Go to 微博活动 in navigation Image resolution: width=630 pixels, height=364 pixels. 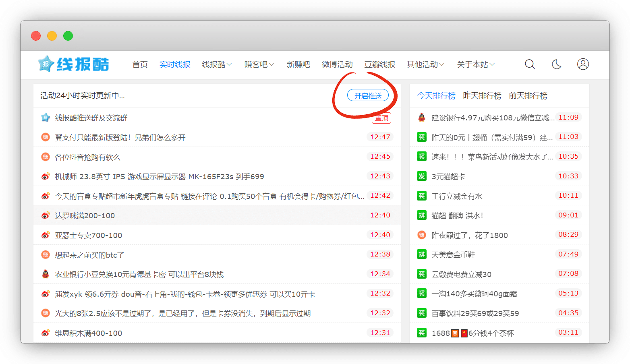pyautogui.click(x=337, y=64)
